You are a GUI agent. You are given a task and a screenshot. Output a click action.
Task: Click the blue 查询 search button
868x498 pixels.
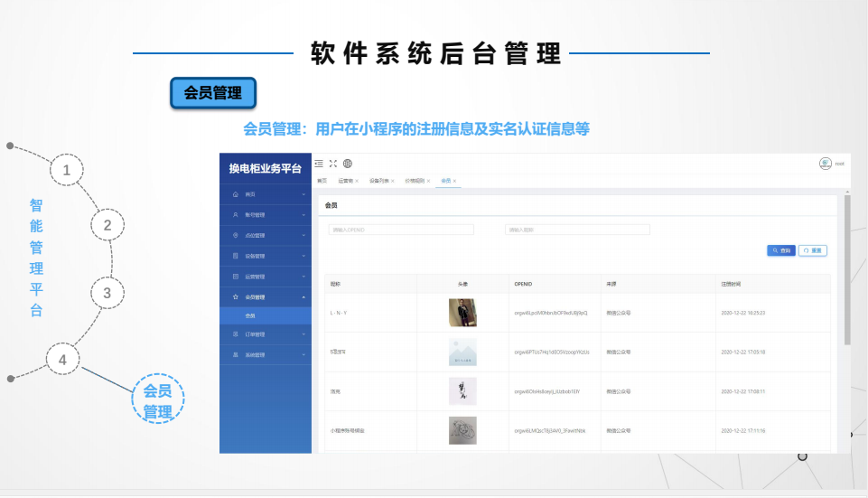click(x=781, y=250)
